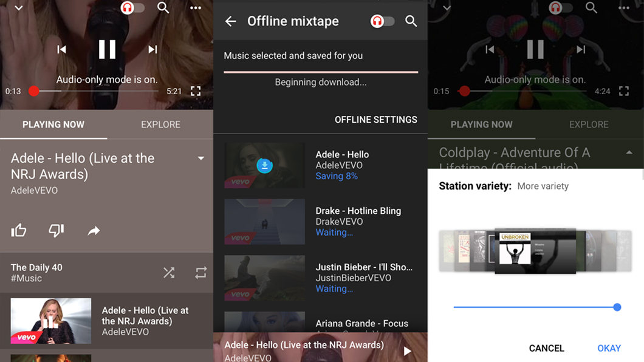Select Ariana Grande - Focus row
This screenshot has height=362, width=644.
[321, 322]
